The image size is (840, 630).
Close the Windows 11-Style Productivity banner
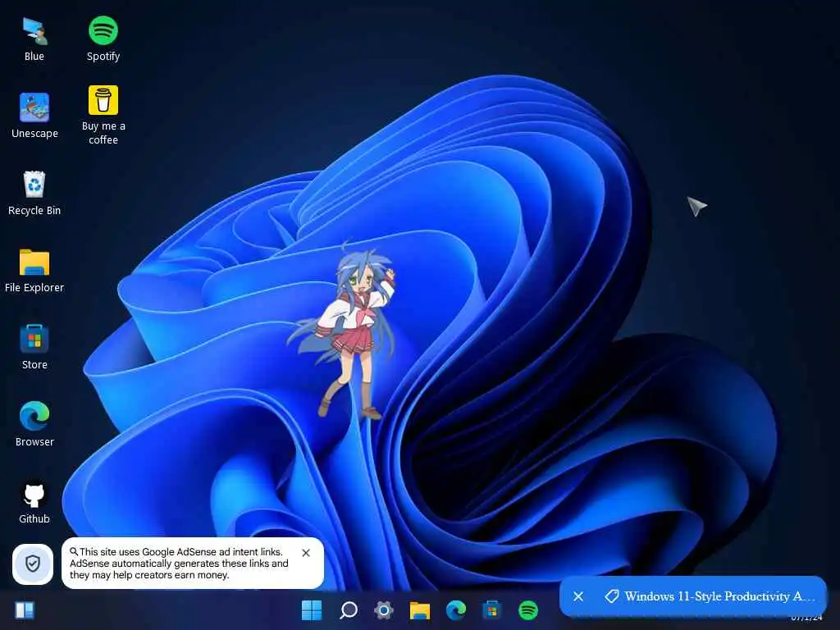(578, 596)
